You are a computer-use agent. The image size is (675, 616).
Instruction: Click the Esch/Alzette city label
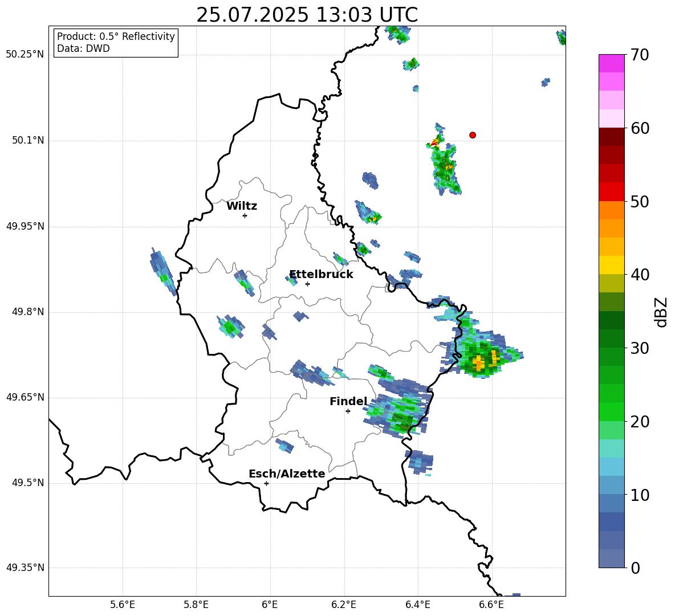(x=287, y=474)
